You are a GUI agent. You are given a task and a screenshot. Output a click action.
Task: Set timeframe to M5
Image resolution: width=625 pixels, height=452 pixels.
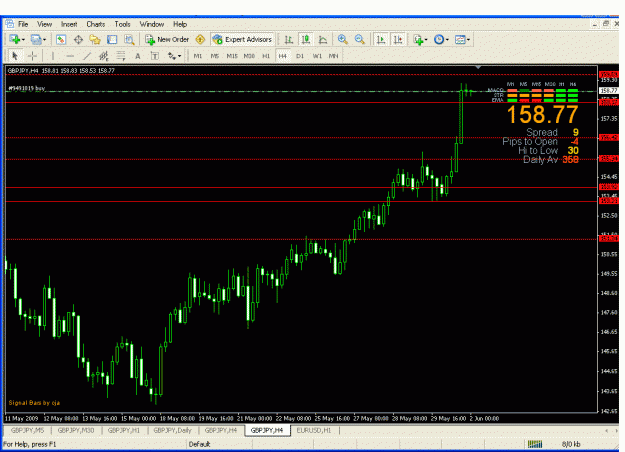pos(214,56)
